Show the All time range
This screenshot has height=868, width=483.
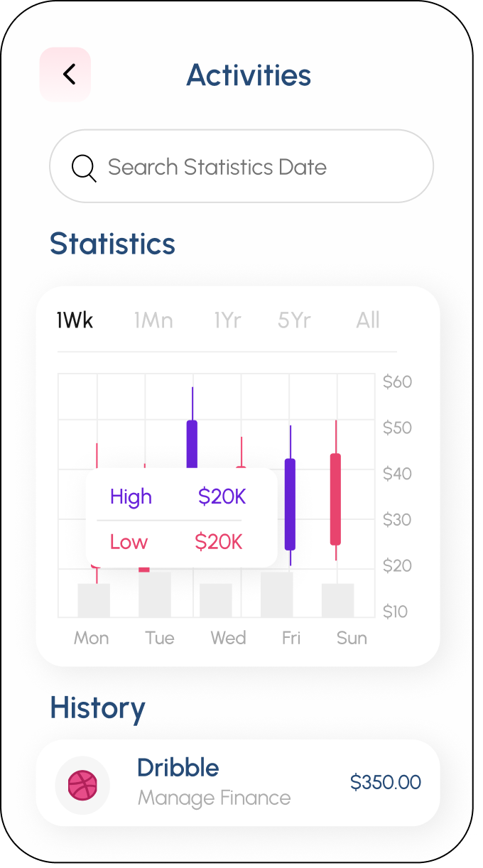click(x=368, y=320)
